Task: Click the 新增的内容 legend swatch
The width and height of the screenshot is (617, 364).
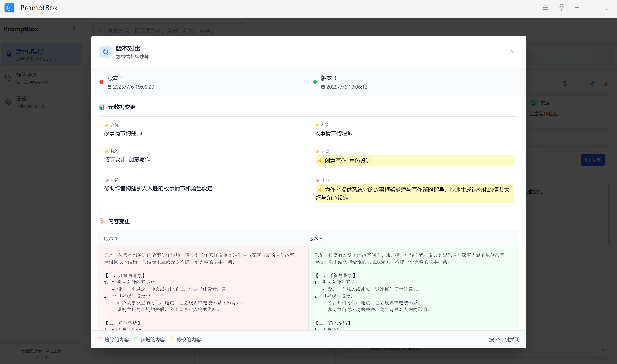Action: tap(136, 340)
